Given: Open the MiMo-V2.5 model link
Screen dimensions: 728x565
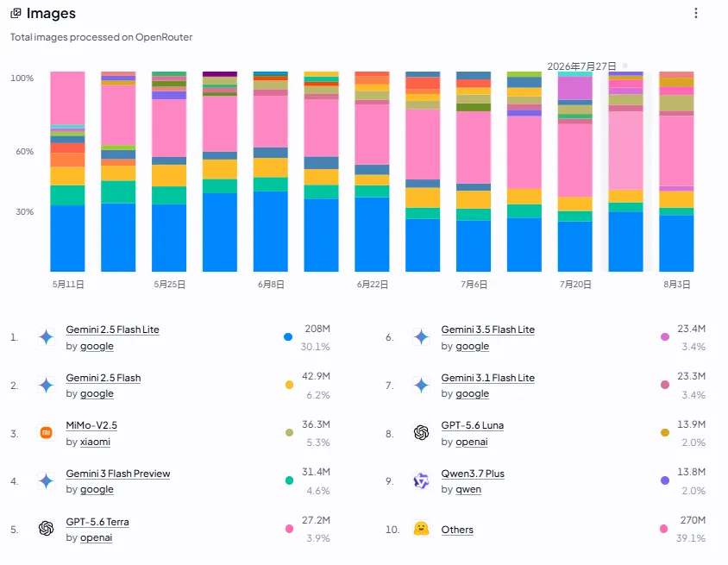Looking at the screenshot, I should click(x=91, y=425).
